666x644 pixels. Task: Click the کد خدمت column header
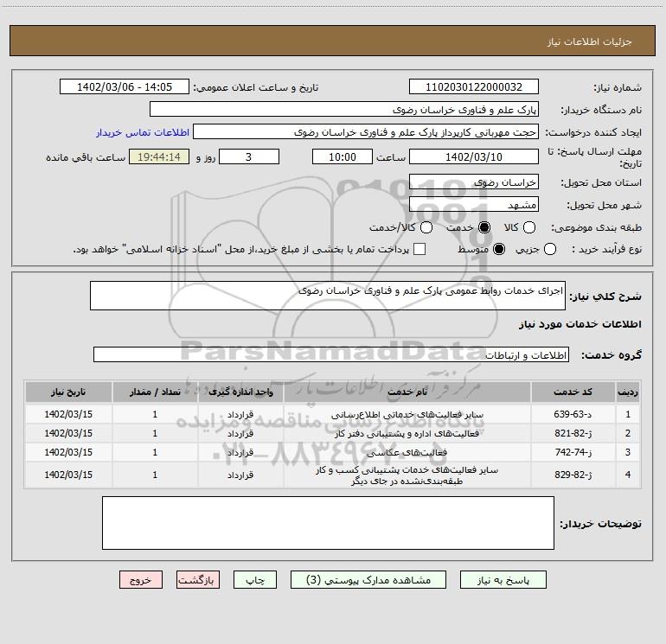click(573, 392)
